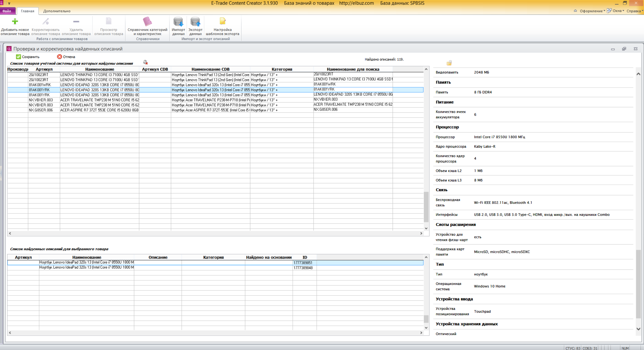The height and width of the screenshot is (350, 644).
Task: Click the Интерфейсы USB 2.0 value text
Action: [542, 214]
